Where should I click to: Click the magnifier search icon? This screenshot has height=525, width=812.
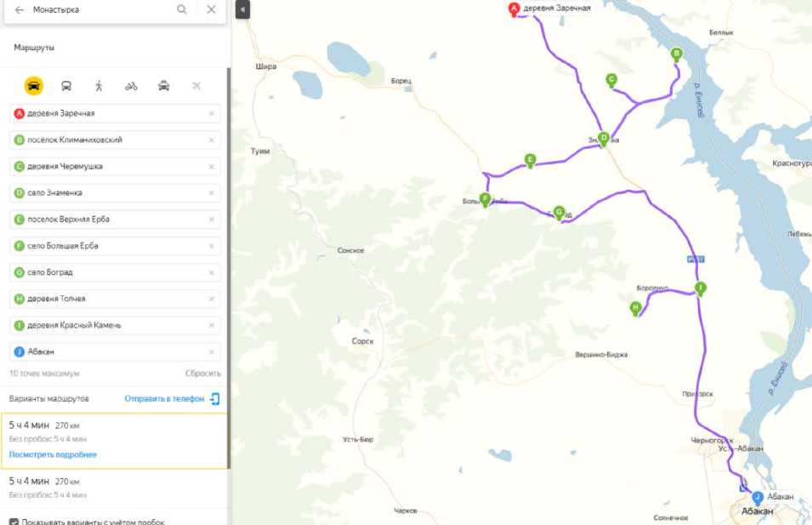182,9
